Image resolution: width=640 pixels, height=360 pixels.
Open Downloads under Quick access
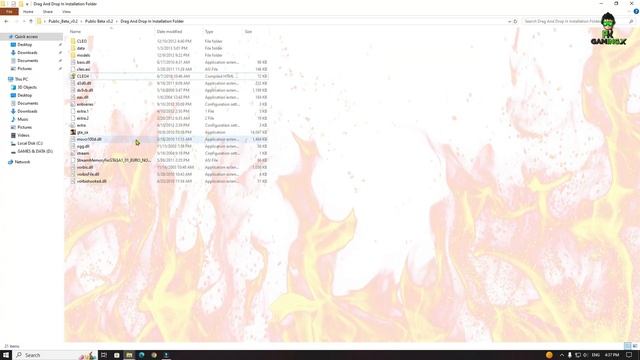[27, 53]
